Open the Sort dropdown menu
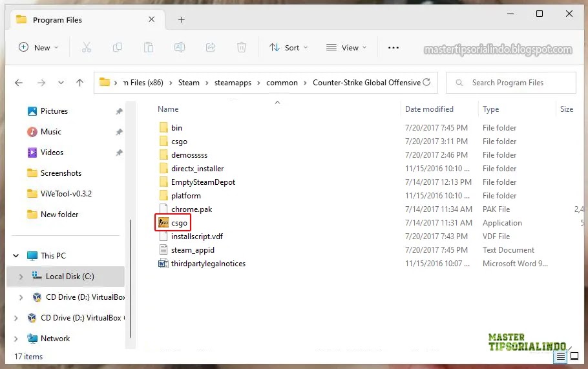This screenshot has height=369, width=588. click(x=288, y=48)
